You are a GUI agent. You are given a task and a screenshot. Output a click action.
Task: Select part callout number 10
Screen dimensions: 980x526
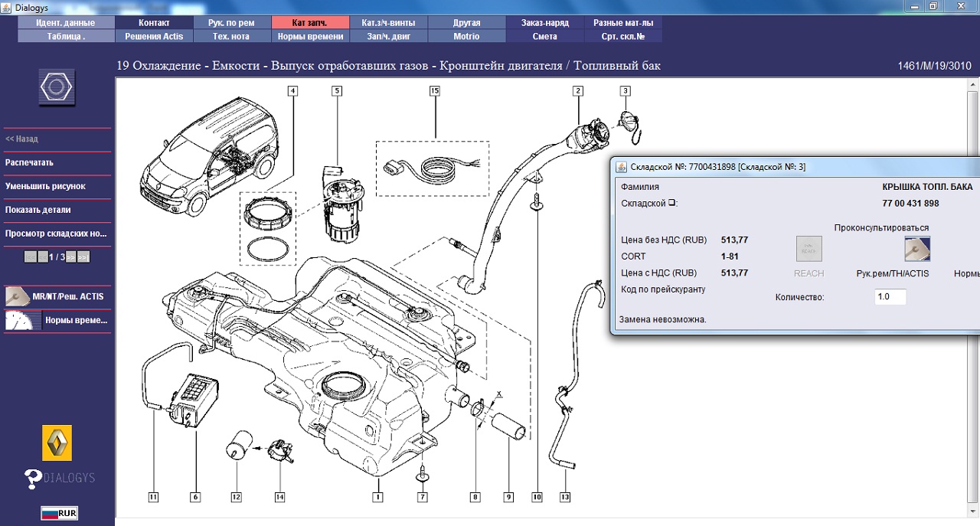pos(536,497)
